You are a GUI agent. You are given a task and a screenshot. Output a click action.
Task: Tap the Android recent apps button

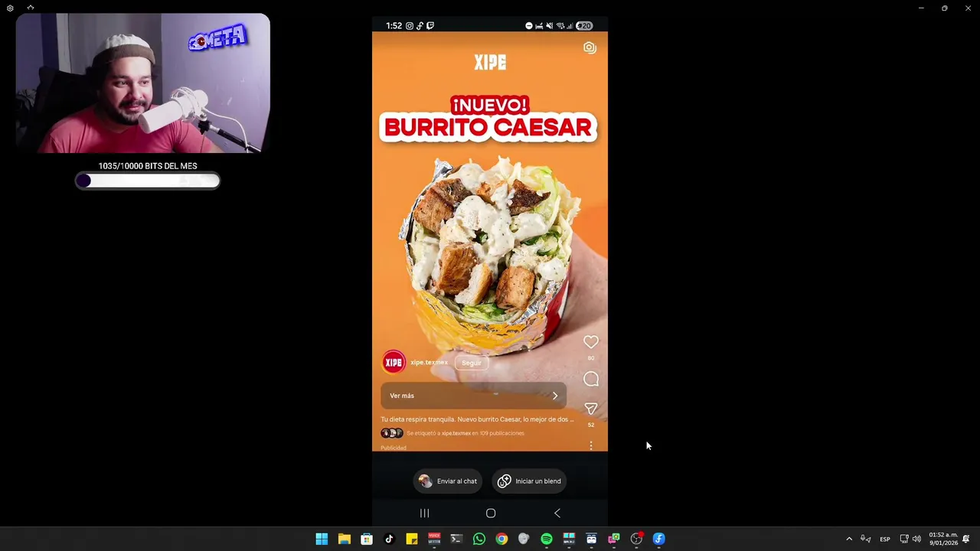pos(424,513)
